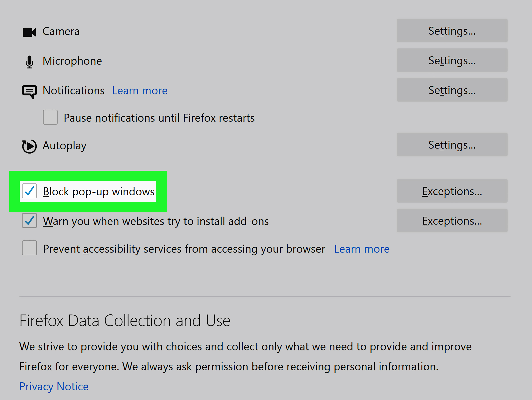This screenshot has height=400, width=532.
Task: Enable Pause notifications until Firefox restarts
Action: coord(50,117)
